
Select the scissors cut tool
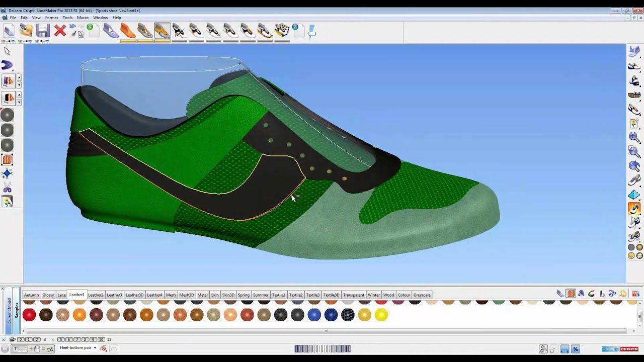(x=7, y=188)
